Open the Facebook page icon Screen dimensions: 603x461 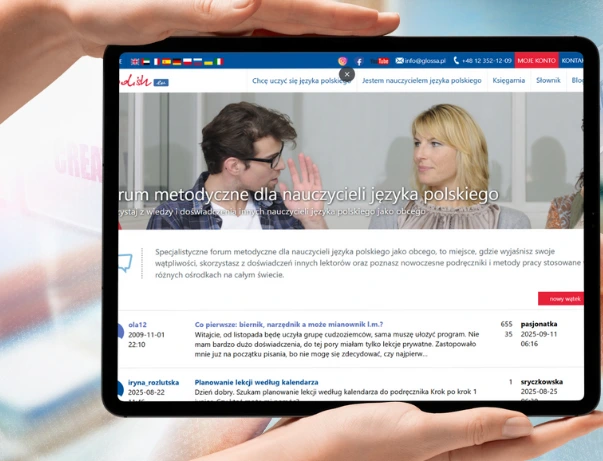(x=358, y=61)
